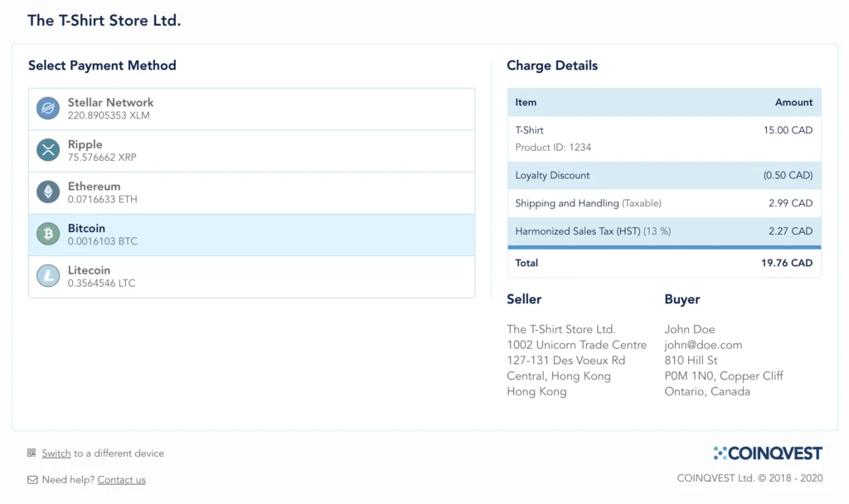Click the QR code icon beside Switch
Screen dimensions: 849x504
pos(32,453)
